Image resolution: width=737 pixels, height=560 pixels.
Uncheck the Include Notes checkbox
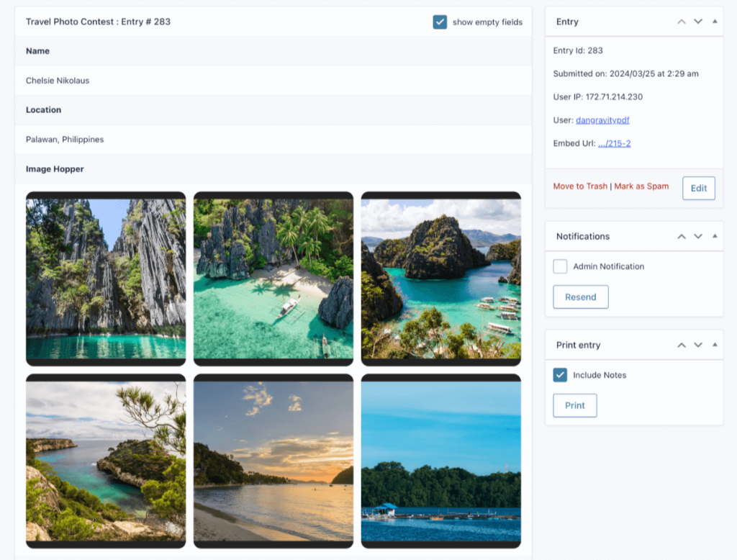point(560,375)
